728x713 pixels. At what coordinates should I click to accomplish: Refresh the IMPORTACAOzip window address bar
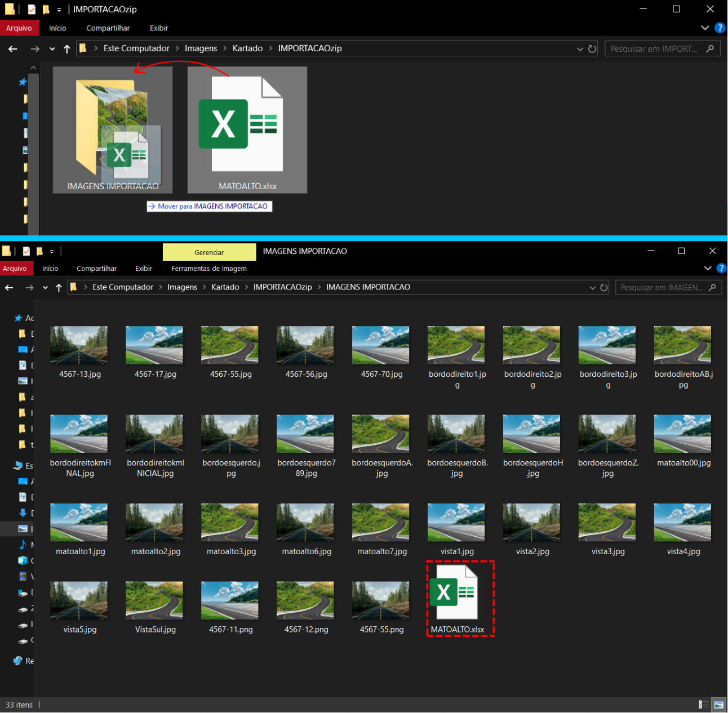pyautogui.click(x=592, y=49)
